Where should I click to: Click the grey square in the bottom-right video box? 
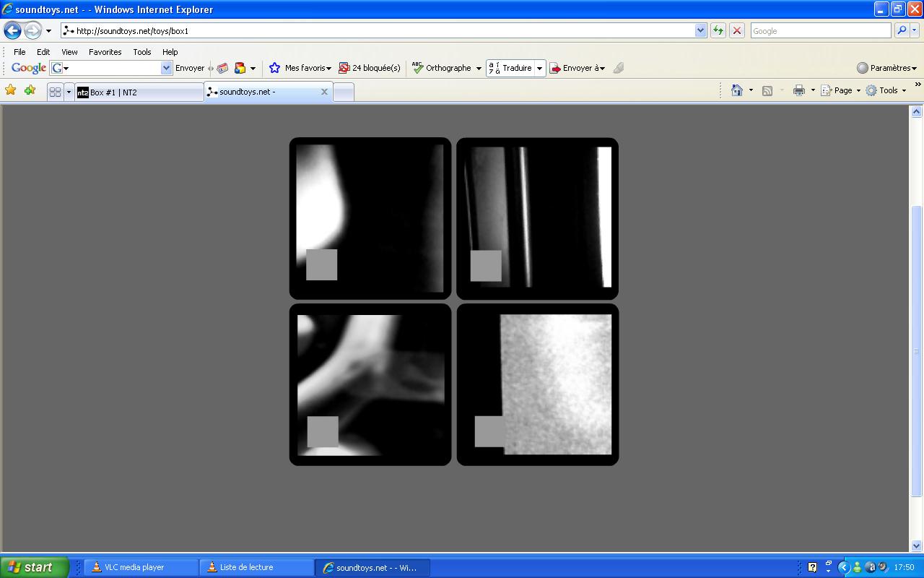[490, 431]
